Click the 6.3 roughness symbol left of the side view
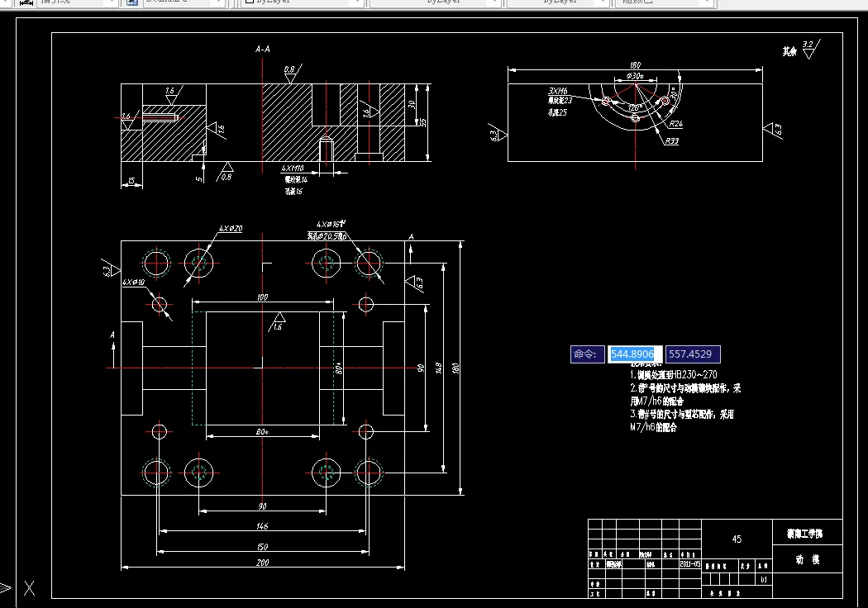Viewport: 868px width, 608px height. coord(498,133)
